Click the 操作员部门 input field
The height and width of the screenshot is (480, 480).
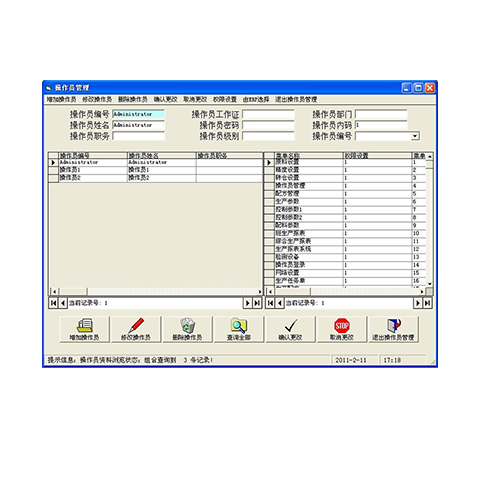[381, 114]
